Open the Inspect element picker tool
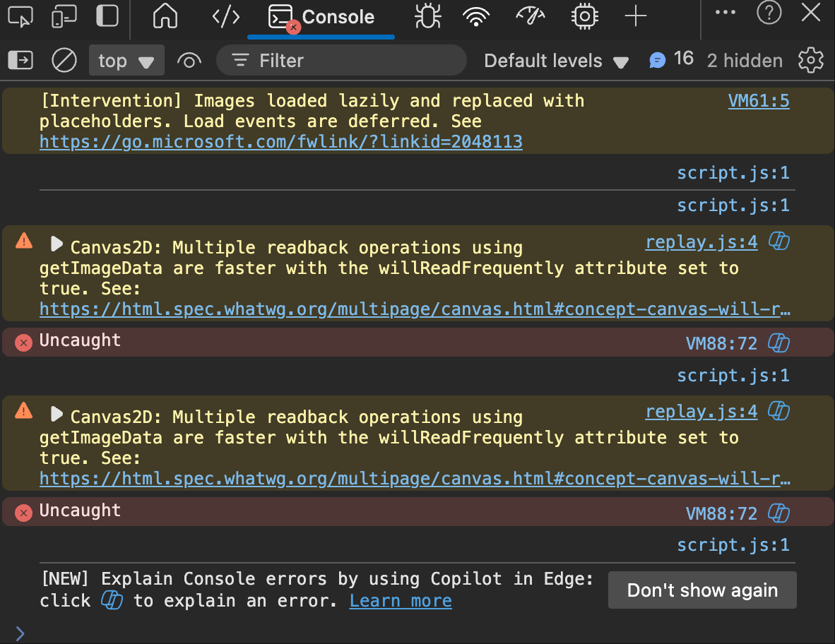The height and width of the screenshot is (644, 835). point(23,17)
